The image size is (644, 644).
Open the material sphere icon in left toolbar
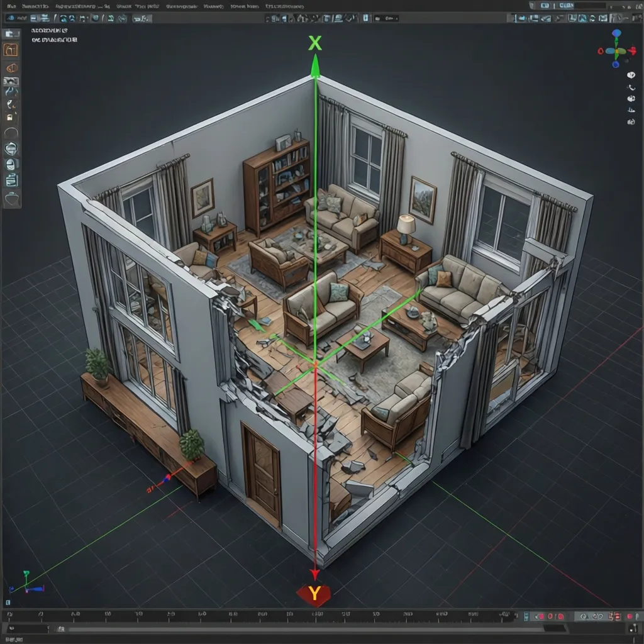click(x=9, y=148)
